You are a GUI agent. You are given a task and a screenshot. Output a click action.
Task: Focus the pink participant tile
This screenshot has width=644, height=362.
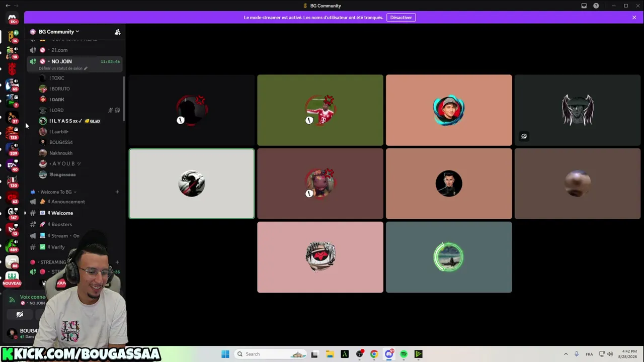[x=320, y=257]
